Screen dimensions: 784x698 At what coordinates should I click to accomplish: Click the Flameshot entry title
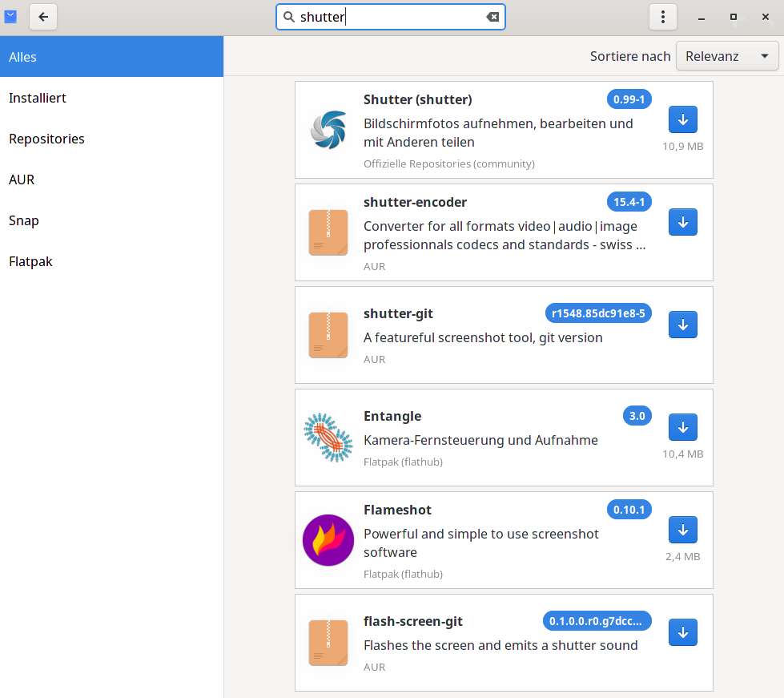click(397, 510)
